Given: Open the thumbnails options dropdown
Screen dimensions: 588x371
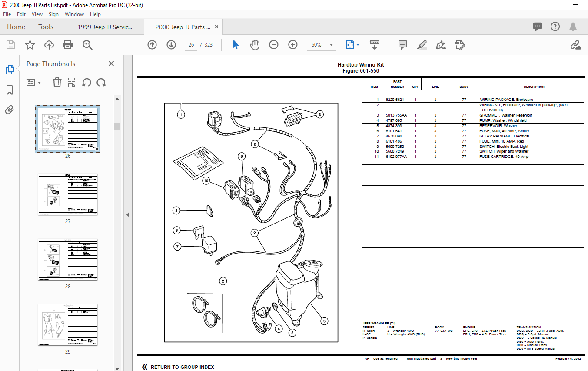Looking at the screenshot, I should [34, 82].
